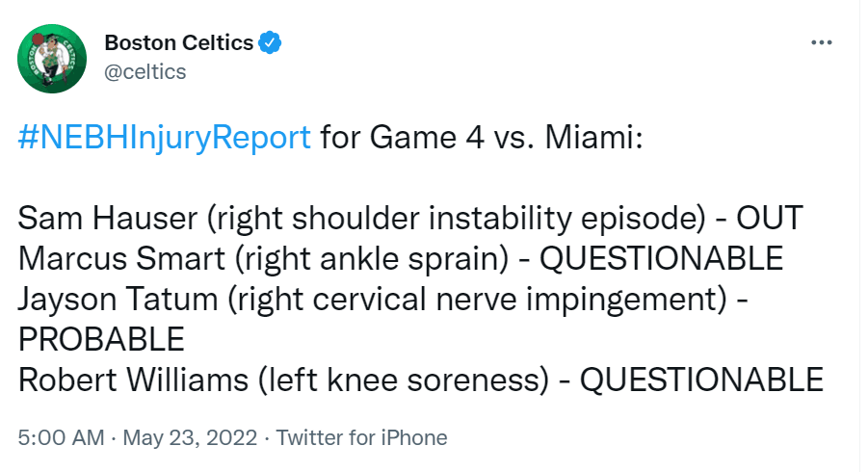This screenshot has height=472, width=868.
Task: Open the @celtics handle link
Action: 145,72
